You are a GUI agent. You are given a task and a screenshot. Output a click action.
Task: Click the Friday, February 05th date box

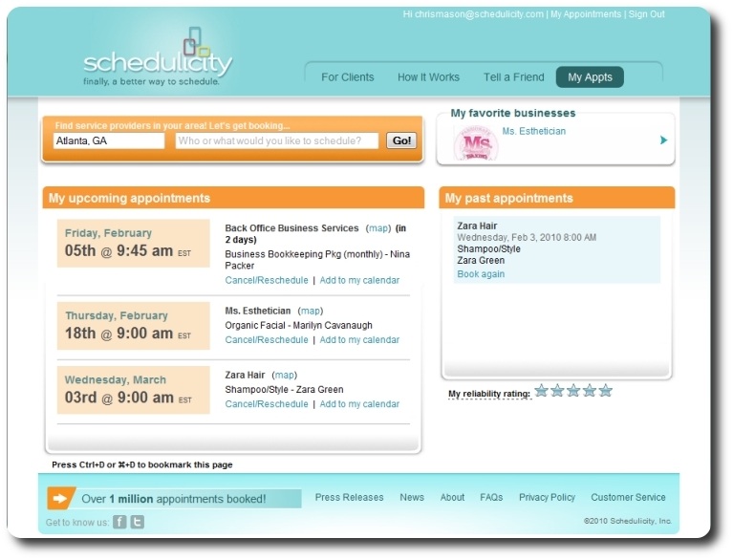tap(133, 243)
